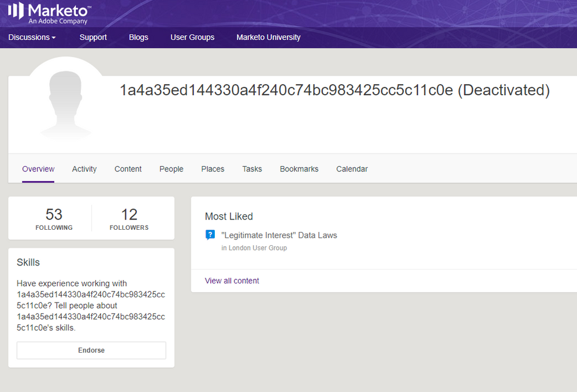Click the default profile avatar image
577x392 pixels.
65,104
